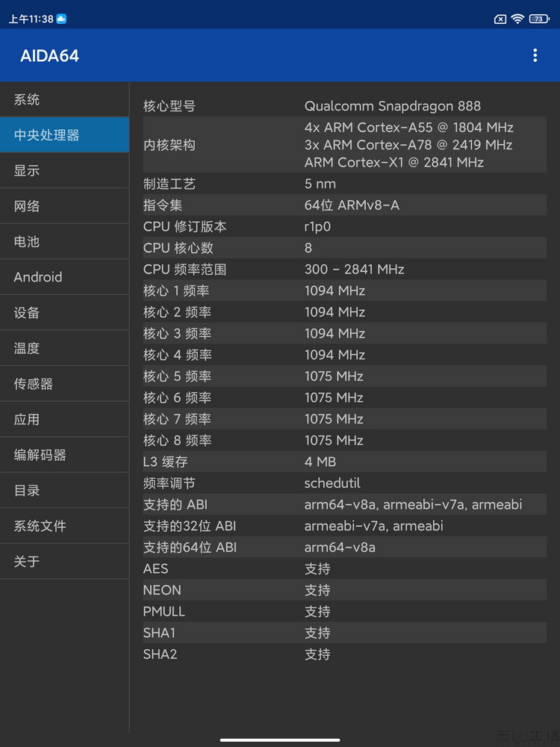Select the SHA2 支持 row
Image resolution: width=560 pixels, height=747 pixels.
coord(345,654)
